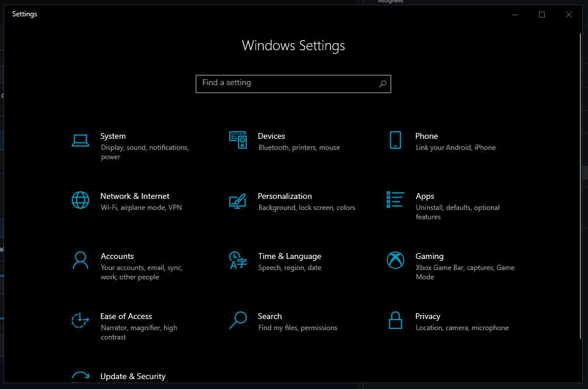Click the Devices keyboard and speaker icon

click(238, 140)
